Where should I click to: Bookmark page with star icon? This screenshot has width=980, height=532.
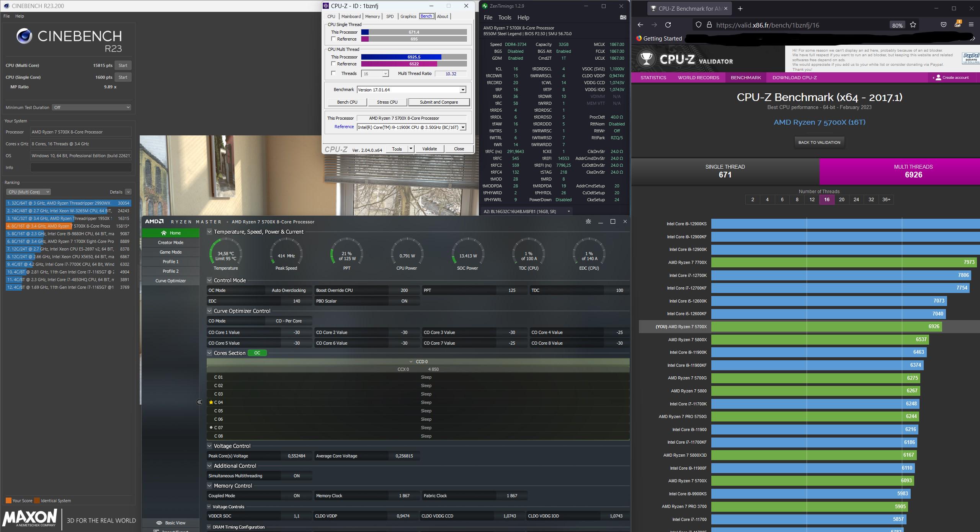click(x=913, y=25)
